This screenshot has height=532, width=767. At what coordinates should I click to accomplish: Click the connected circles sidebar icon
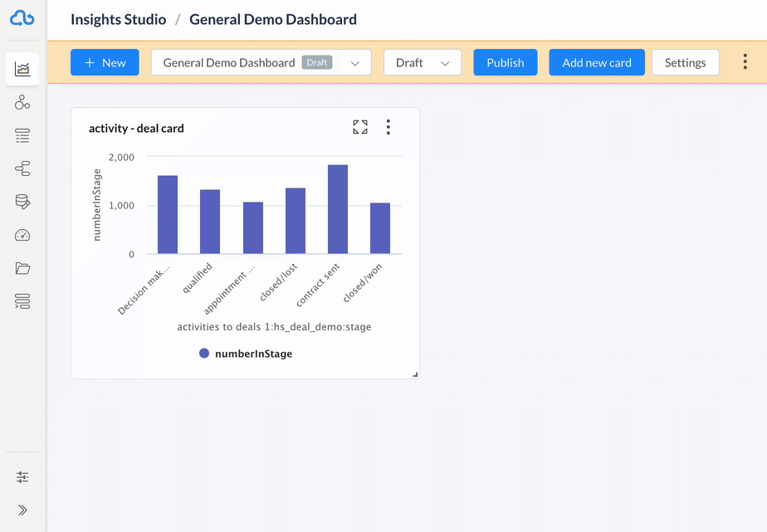22,102
